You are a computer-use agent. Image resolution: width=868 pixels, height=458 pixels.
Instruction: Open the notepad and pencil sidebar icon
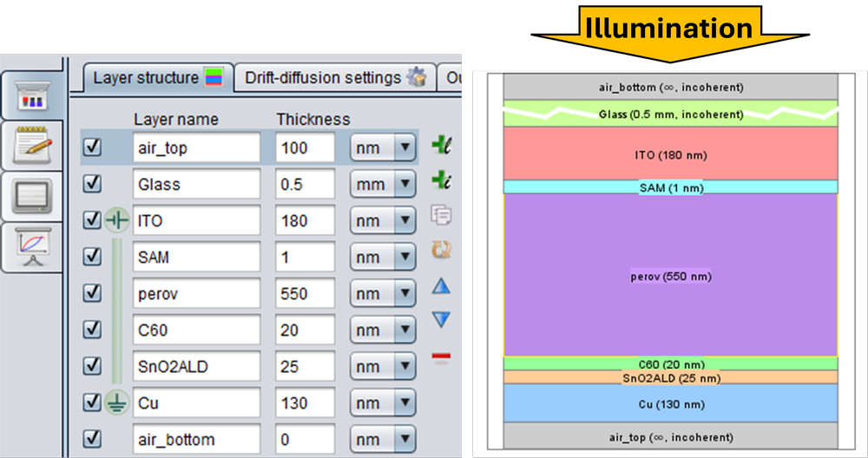coord(33,145)
